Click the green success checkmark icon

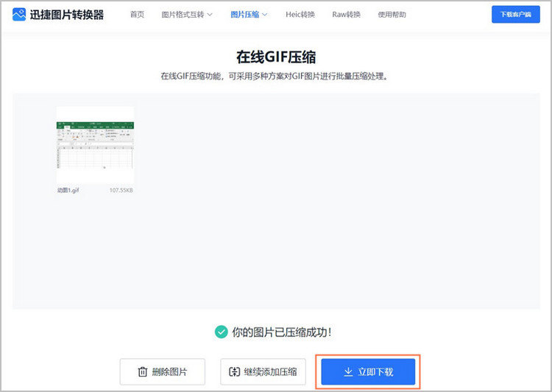tap(221, 332)
